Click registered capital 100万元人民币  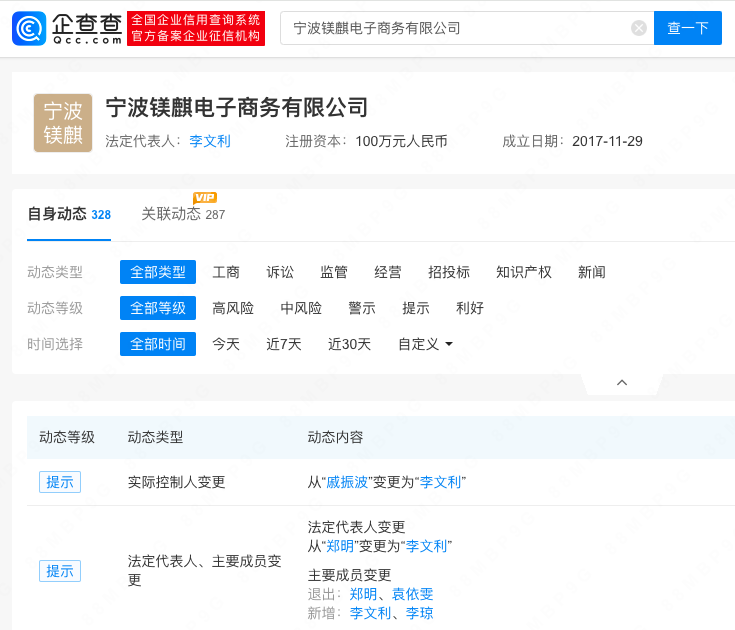401,141
